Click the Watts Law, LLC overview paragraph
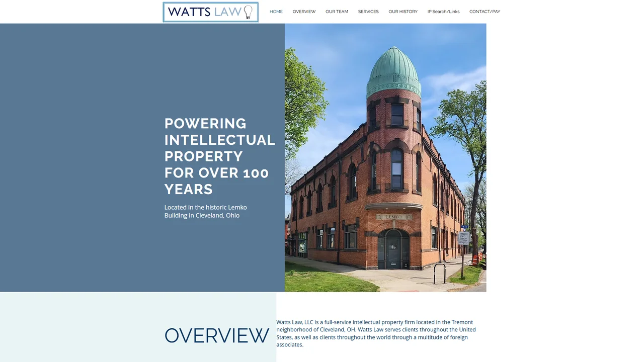The height and width of the screenshot is (362, 644). point(376,333)
